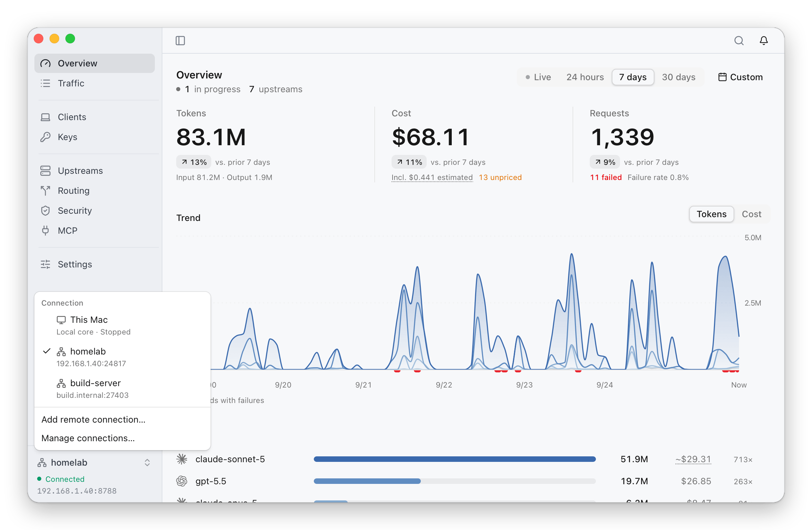This screenshot has height=530, width=812.
Task: Click the Upstreams server icon
Action: pos(45,171)
